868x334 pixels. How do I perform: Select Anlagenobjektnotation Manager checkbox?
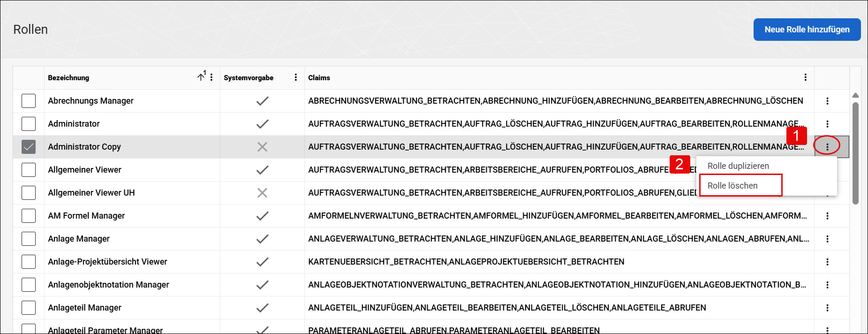(29, 285)
